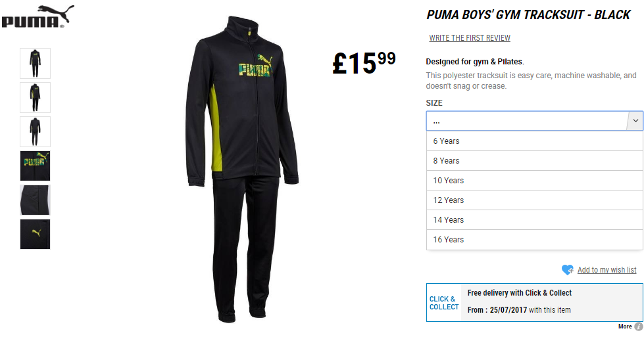Pick the 14 Years size option
The image size is (644, 337).
click(535, 220)
